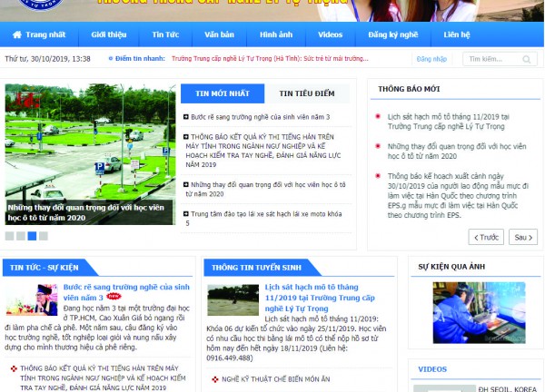Select the first slideshow indicator square
This screenshot has width=545, height=392.
(9, 236)
